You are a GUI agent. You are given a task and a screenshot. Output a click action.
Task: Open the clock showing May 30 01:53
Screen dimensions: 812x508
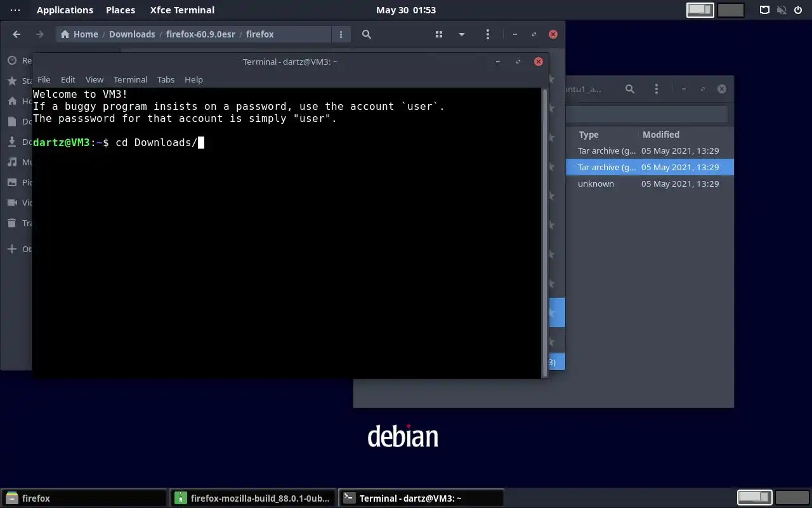[x=406, y=10]
